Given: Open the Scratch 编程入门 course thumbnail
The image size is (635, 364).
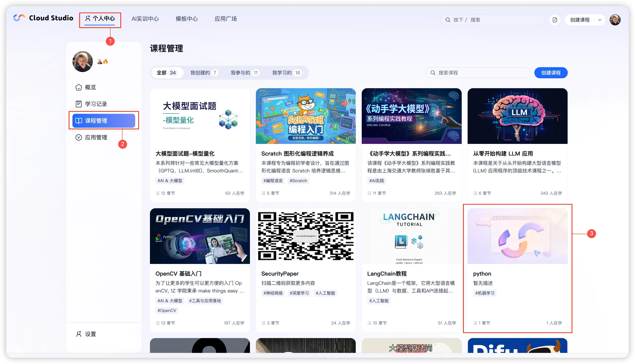Looking at the screenshot, I should [x=305, y=116].
